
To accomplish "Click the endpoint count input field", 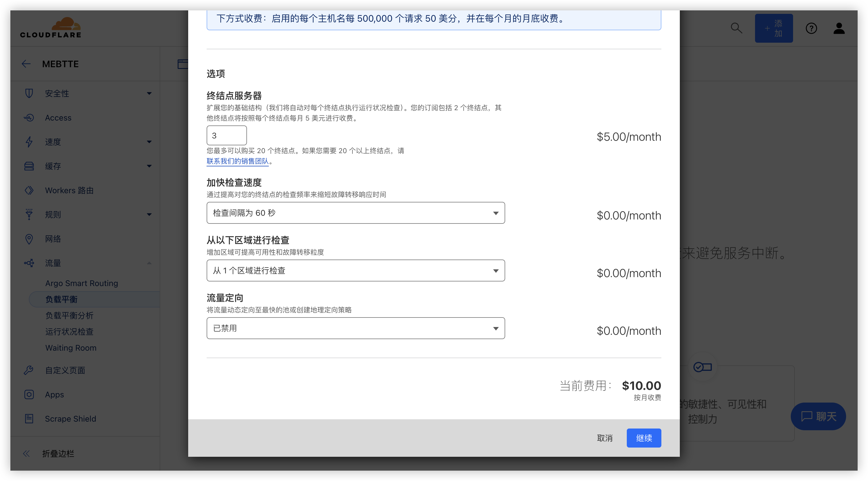I will click(x=227, y=136).
